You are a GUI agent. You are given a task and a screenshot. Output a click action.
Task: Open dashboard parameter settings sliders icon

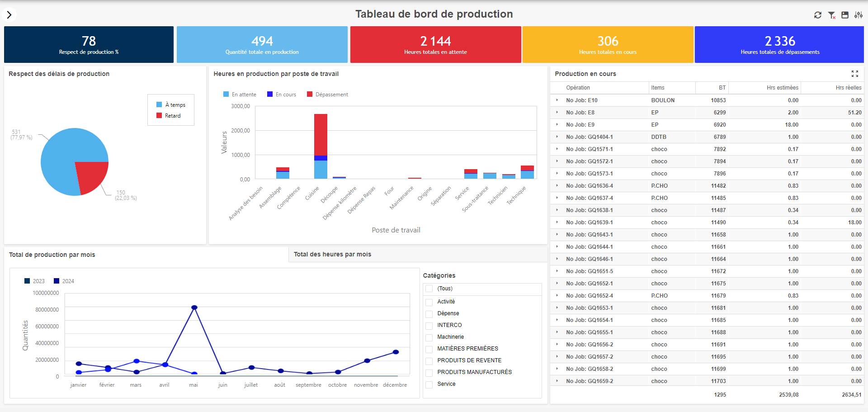coord(859,15)
